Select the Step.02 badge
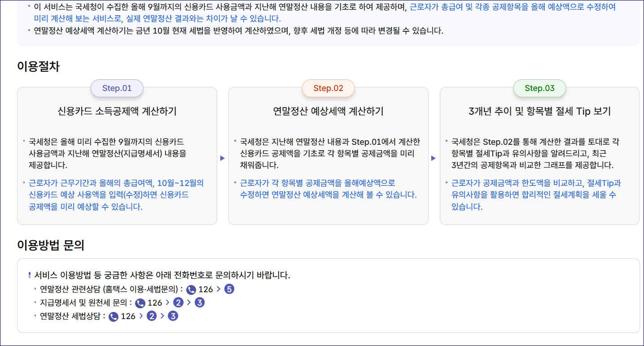This screenshot has width=644, height=346. tap(329, 88)
